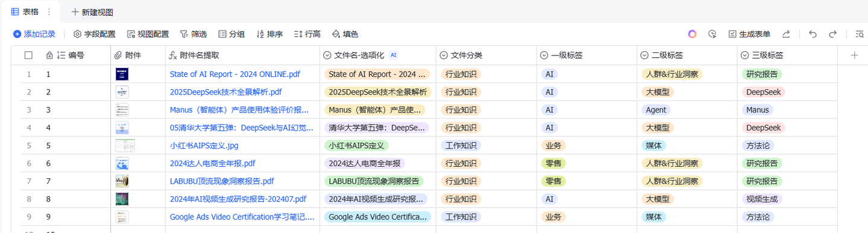Open Google Ads Video Certification学习笔记 link
Image resolution: width=868 pixels, height=233 pixels.
[x=242, y=217]
